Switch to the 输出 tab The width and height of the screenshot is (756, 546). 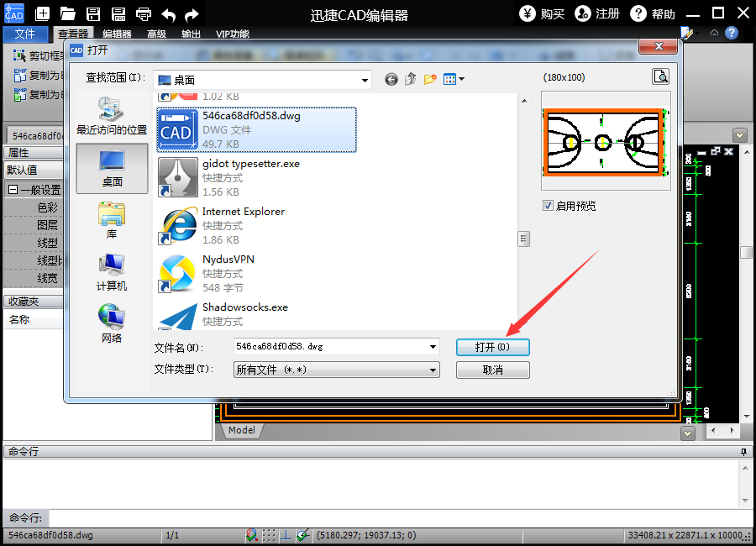191,34
